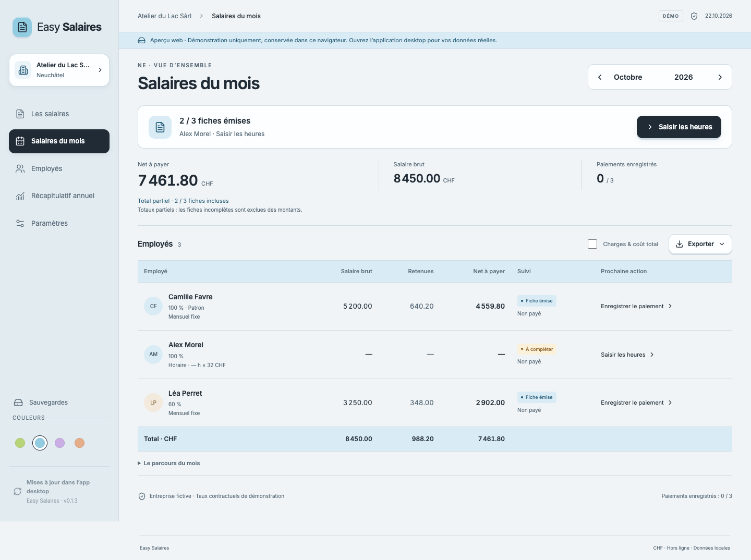Select Salaires du mois in the sidebar

59,141
